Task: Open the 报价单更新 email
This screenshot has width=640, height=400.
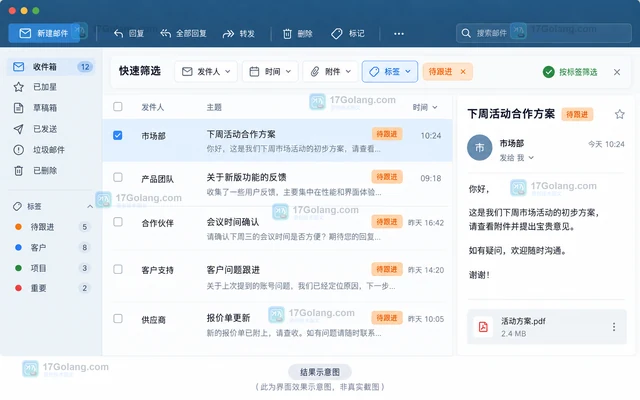Action: pos(277,325)
